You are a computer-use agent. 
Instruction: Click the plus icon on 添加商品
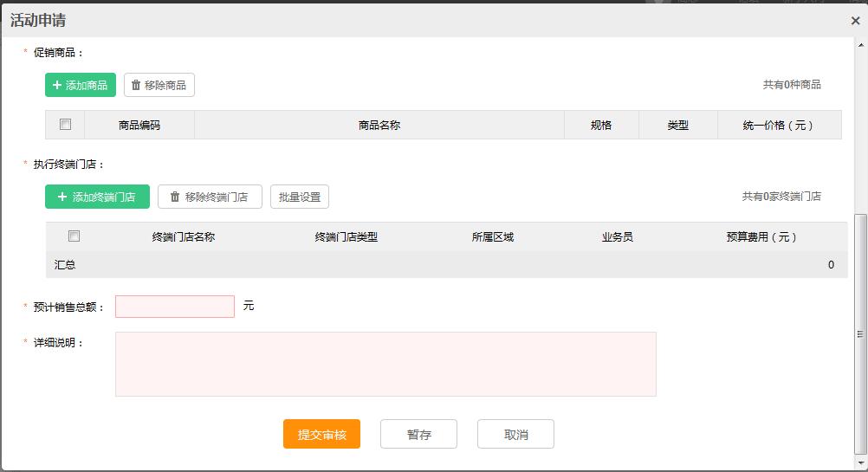point(57,85)
